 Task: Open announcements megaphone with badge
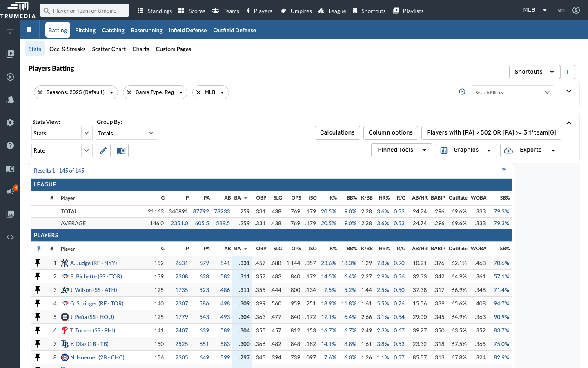pyautogui.click(x=11, y=191)
